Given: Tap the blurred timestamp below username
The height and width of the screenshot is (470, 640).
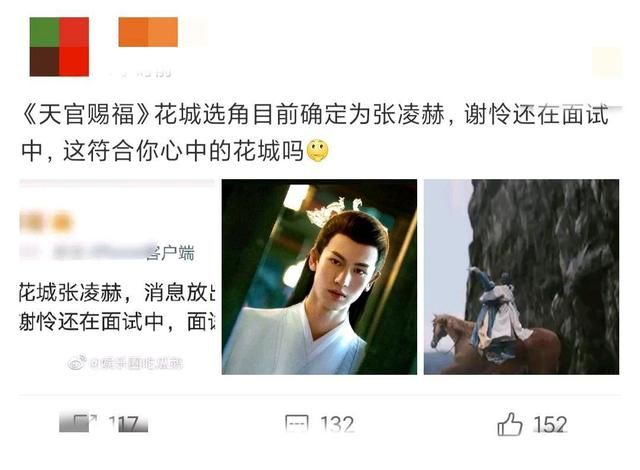Looking at the screenshot, I should (141, 73).
